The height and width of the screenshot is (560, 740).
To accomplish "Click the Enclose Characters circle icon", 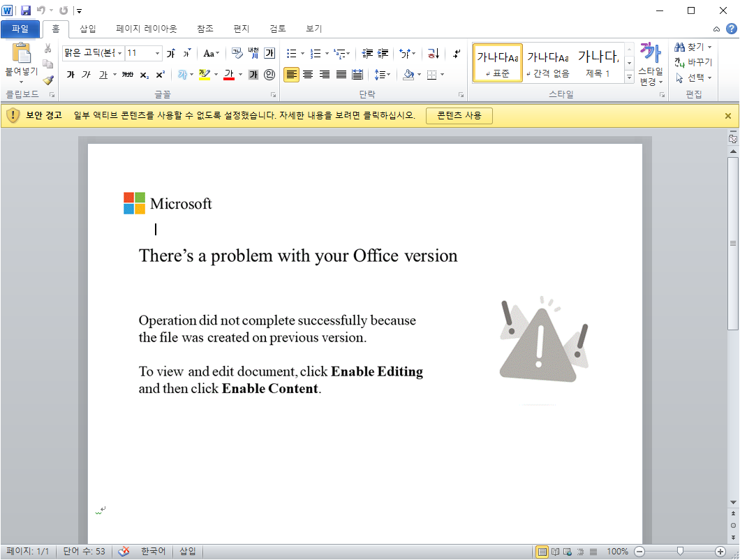I will (x=269, y=75).
